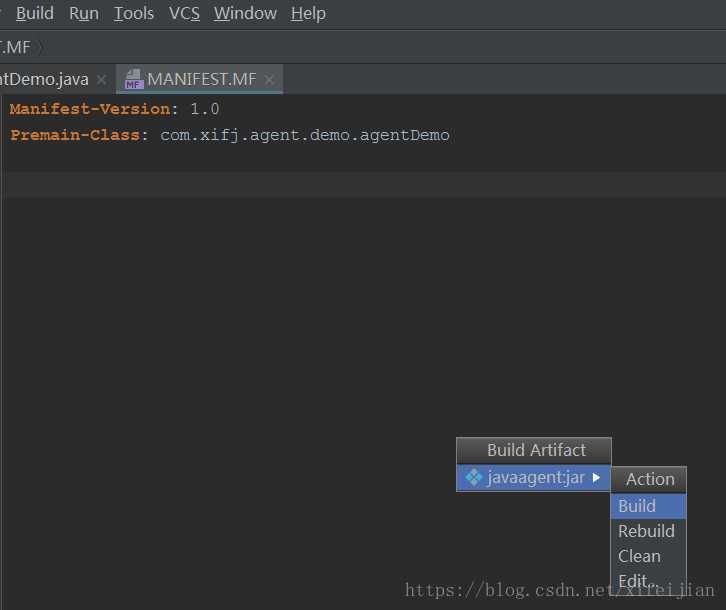Open the Tools menu
Screen dimensions: 726x610
click(x=134, y=13)
